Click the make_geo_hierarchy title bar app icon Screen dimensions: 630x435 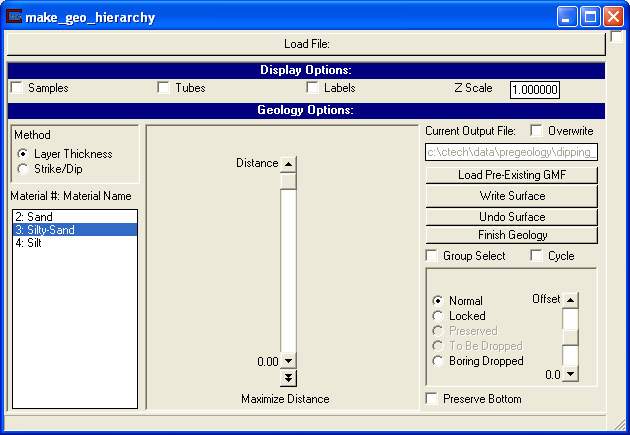click(14, 17)
